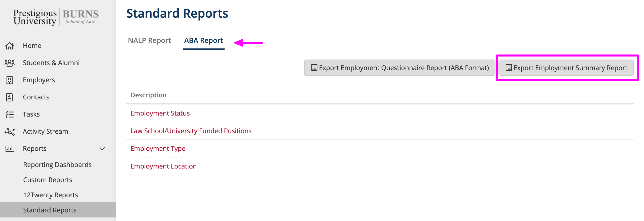
Task: Switch to the NALP Report tab
Action: point(149,41)
